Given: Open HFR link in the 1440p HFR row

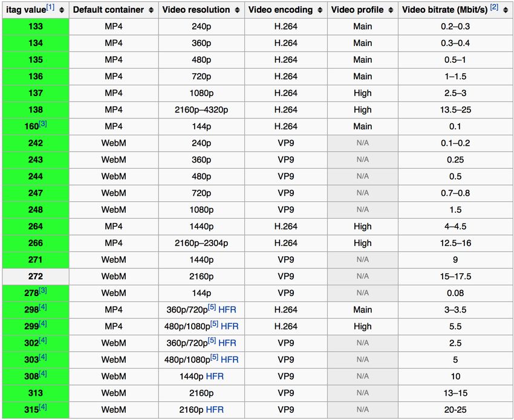Looking at the screenshot, I should click(215, 376).
